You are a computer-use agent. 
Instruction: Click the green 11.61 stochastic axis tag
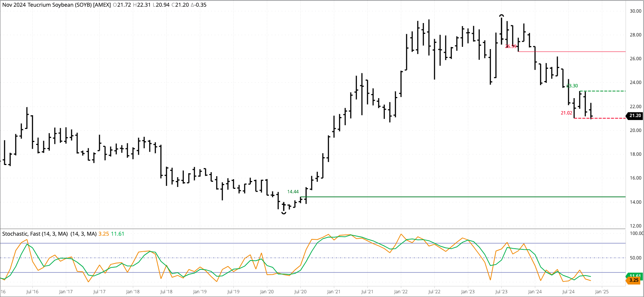(x=635, y=276)
